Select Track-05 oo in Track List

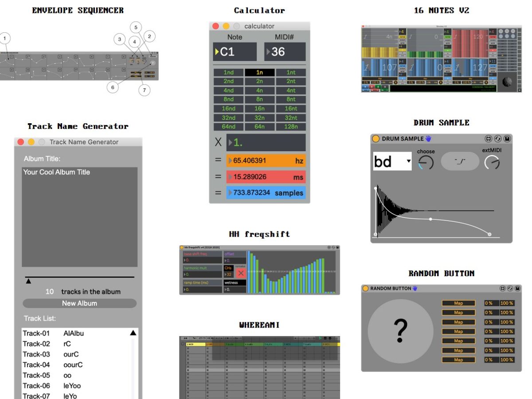point(75,375)
